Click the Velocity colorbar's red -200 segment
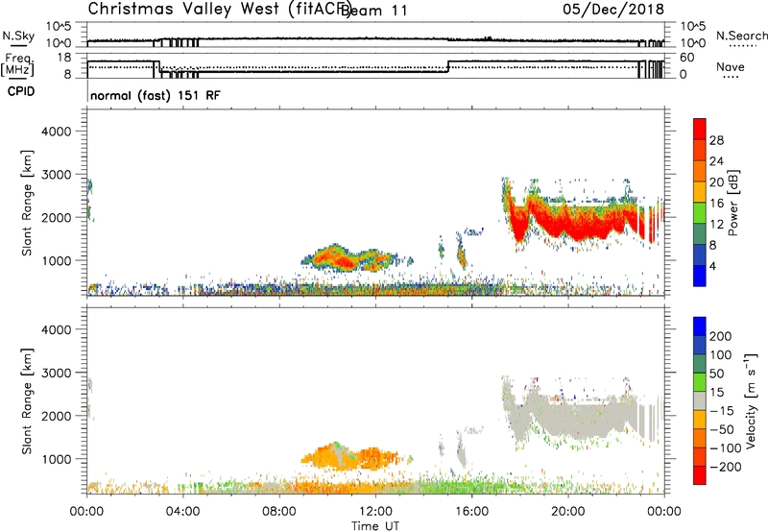The width and height of the screenshot is (768, 532). 700,475
